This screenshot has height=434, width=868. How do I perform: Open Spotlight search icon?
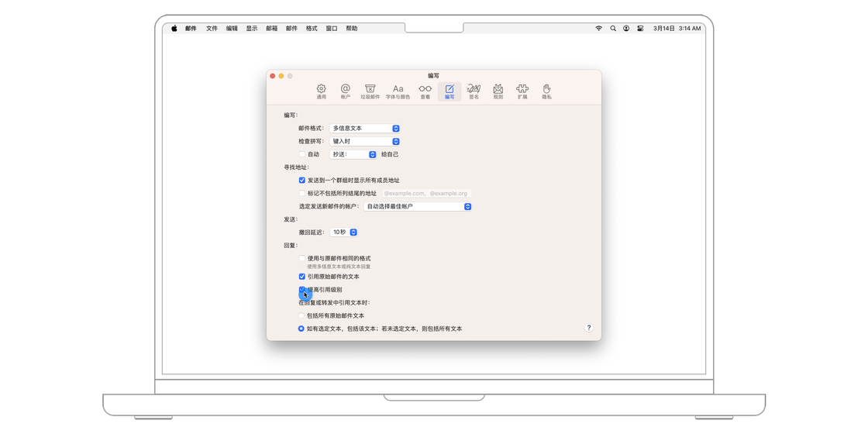(x=613, y=28)
